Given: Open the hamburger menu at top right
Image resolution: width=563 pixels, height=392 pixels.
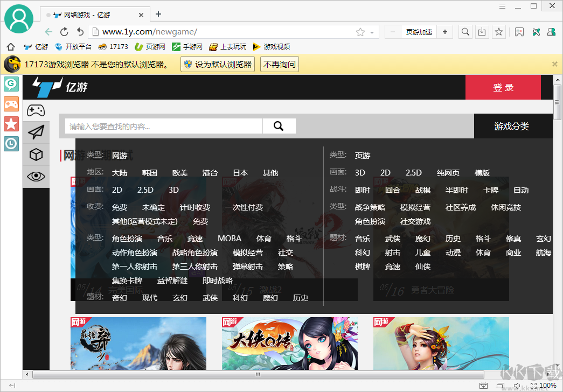Looking at the screenshot, I should 503,6.
